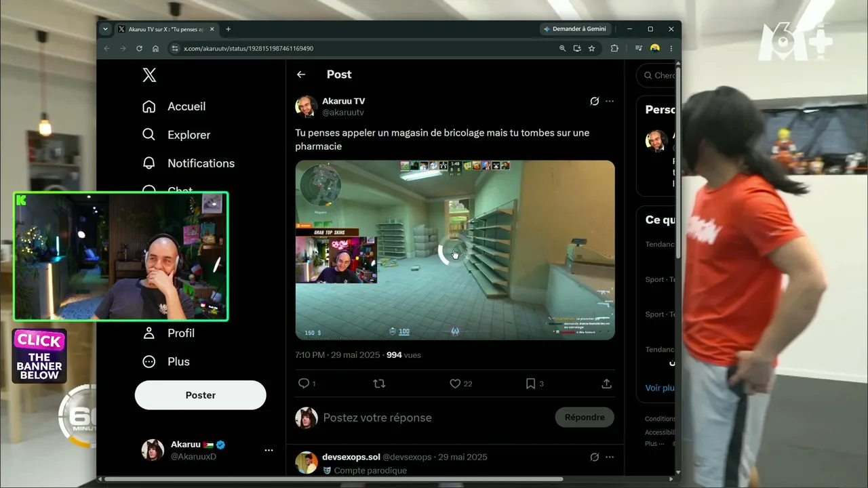Click the share icon under the post
The height and width of the screenshot is (488, 868).
pos(607,384)
